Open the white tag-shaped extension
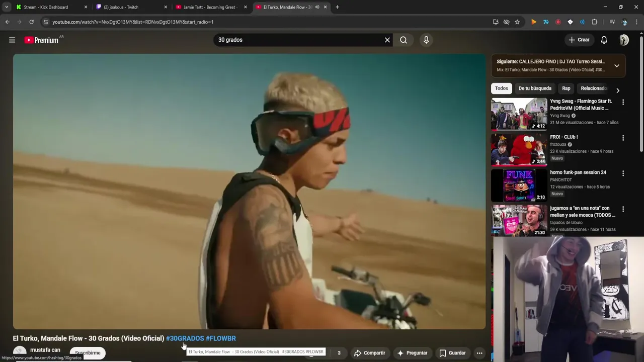Screen dimensions: 644x362 [570, 22]
